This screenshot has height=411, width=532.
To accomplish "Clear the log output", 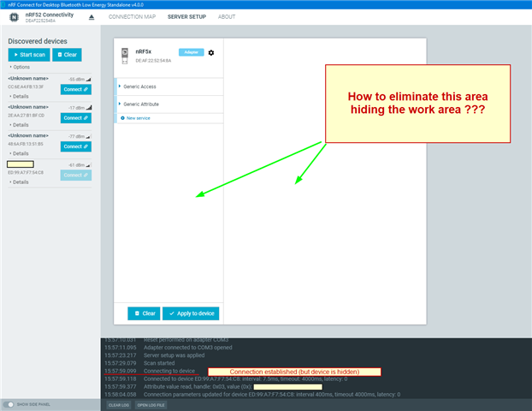I will [x=119, y=405].
